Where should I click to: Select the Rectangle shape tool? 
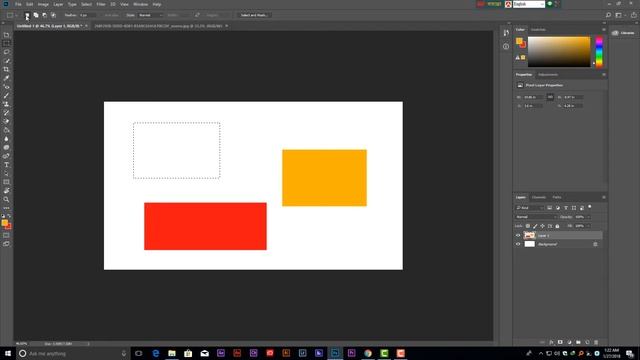pos(6,182)
